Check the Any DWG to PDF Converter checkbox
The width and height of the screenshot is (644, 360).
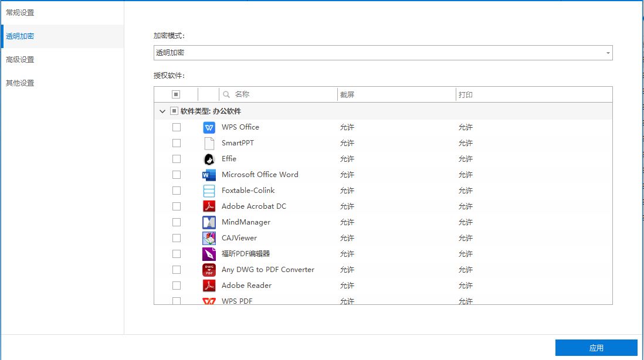[177, 270]
